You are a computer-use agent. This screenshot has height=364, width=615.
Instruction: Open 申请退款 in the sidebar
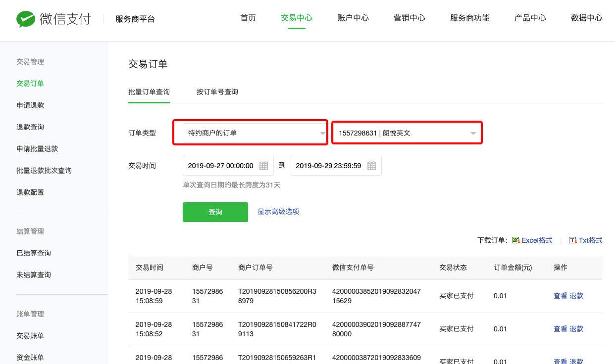tap(30, 105)
